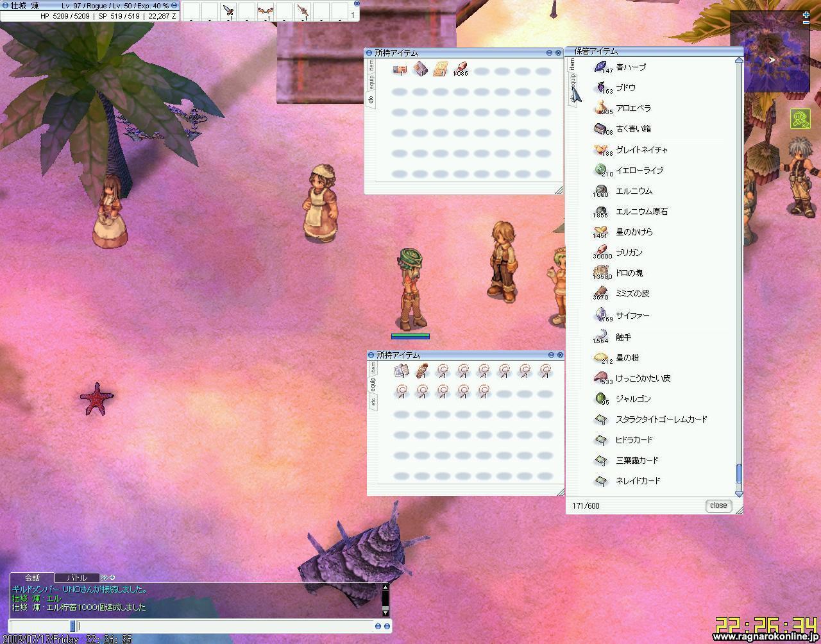Collapse the character status window via right circle button
The width and height of the screenshot is (821, 644).
pyautogui.click(x=174, y=5)
